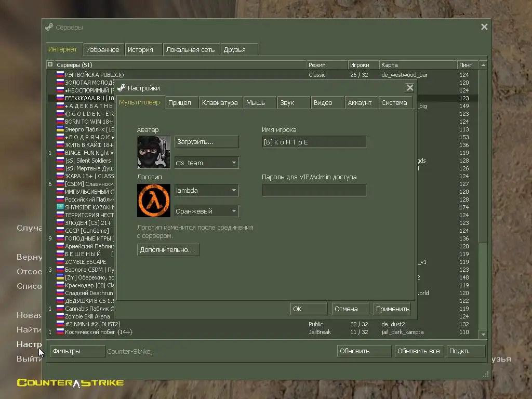Click the password lock column header icon
The image size is (532, 399).
point(50,64)
